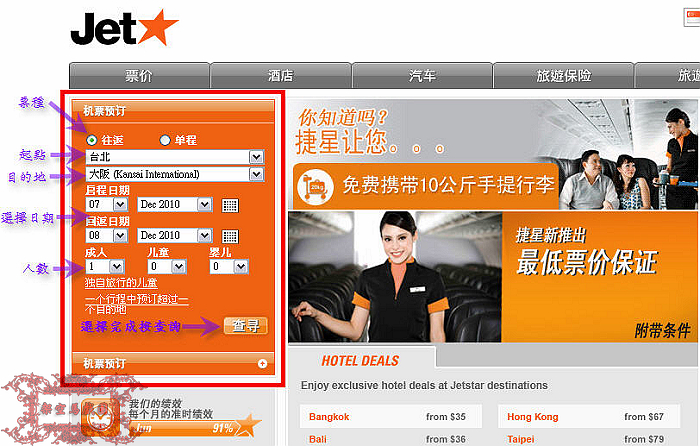Viewport: 700px width, 446px height.
Task: Switch to the 票价 tab
Action: pos(139,76)
